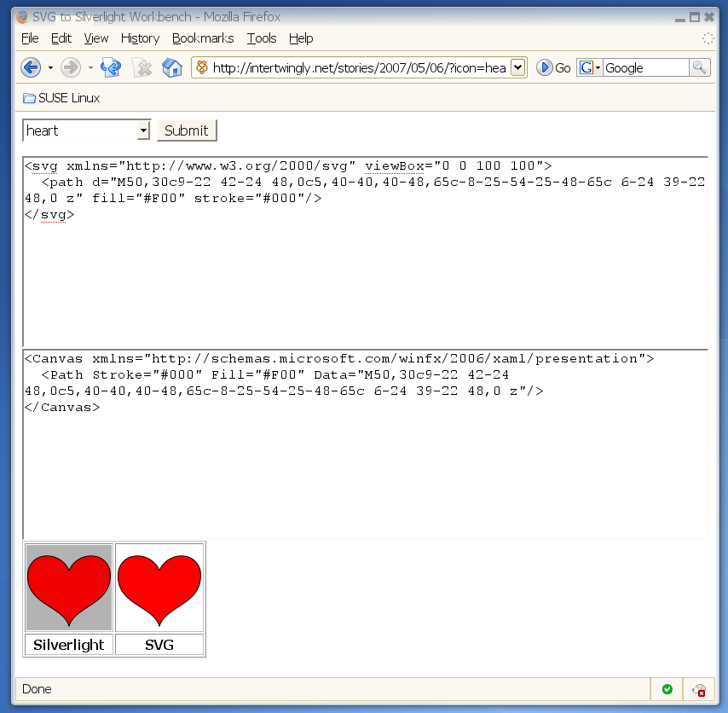
Task: Go back with the blue Back arrow
Action: pyautogui.click(x=31, y=68)
